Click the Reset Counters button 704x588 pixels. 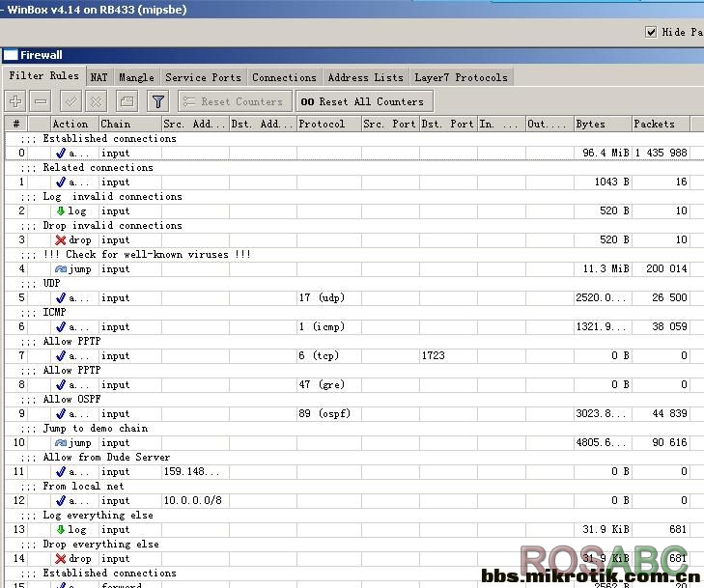point(235,101)
